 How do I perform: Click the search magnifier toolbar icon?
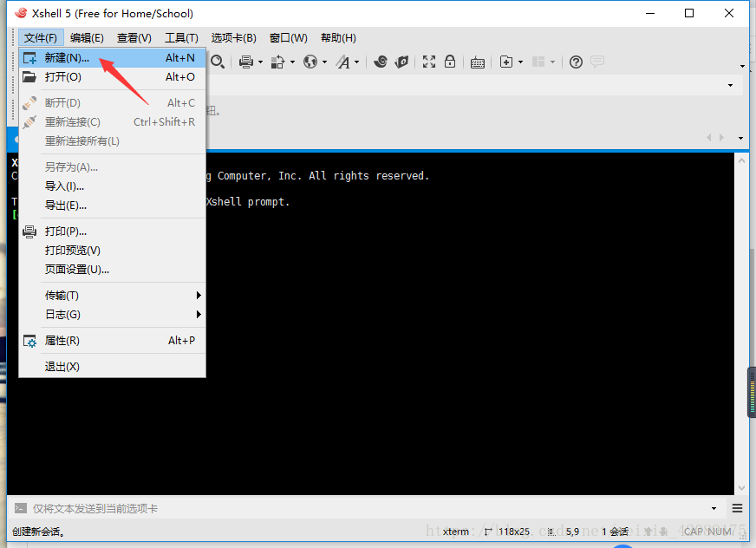tap(218, 62)
